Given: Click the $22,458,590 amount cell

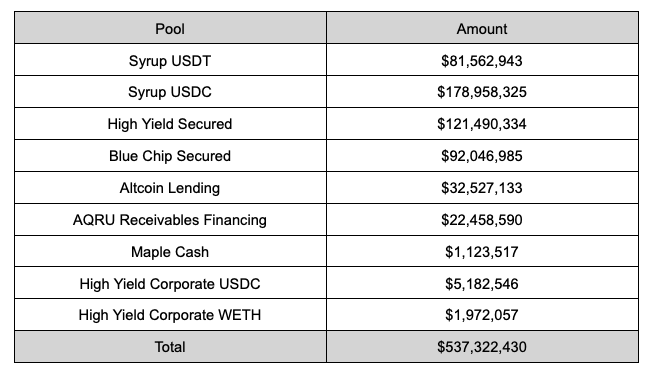Looking at the screenshot, I should coord(482,220).
